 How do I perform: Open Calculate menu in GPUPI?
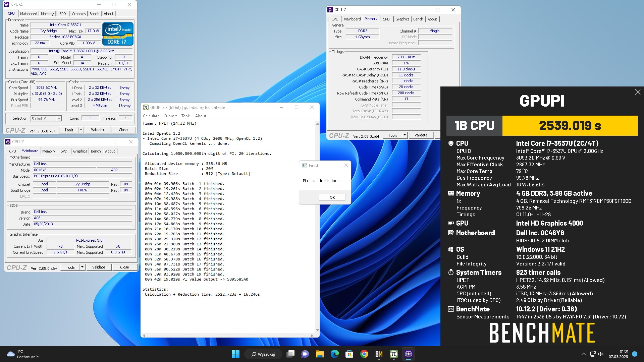[151, 116]
